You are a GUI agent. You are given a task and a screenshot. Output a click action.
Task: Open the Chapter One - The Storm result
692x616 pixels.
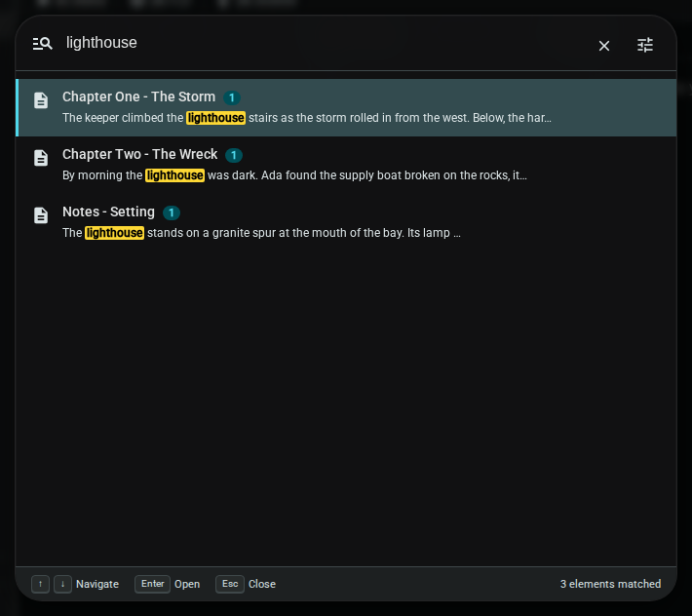[346, 107]
